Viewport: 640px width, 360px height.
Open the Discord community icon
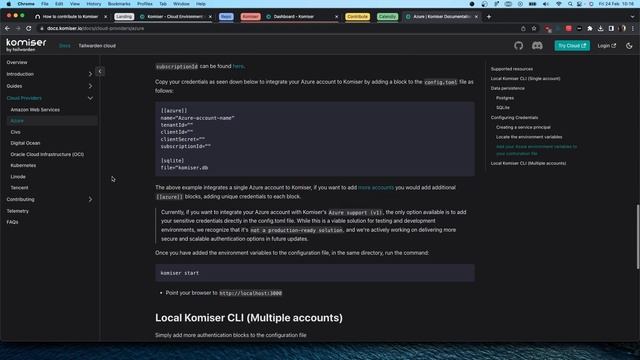(537, 46)
